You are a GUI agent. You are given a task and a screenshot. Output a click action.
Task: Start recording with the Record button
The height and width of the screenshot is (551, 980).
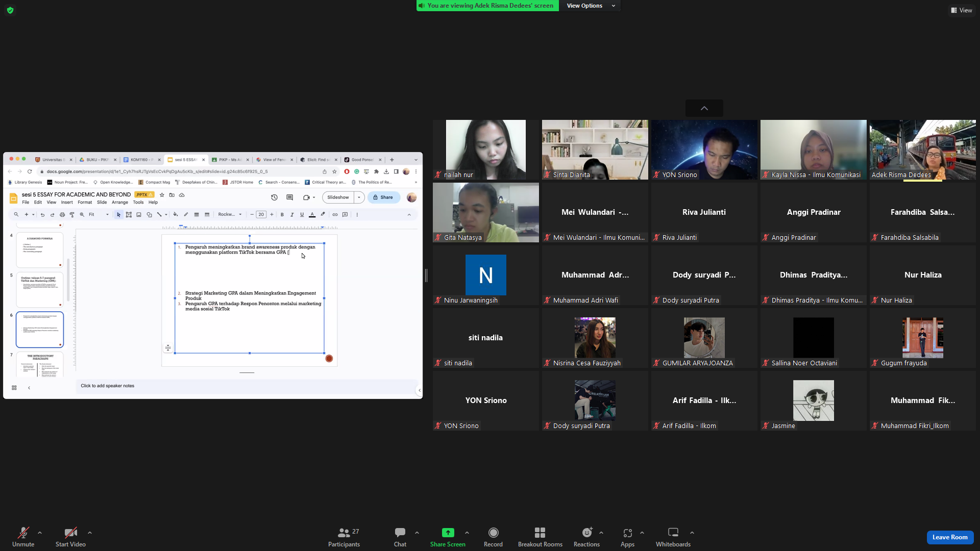493,537
